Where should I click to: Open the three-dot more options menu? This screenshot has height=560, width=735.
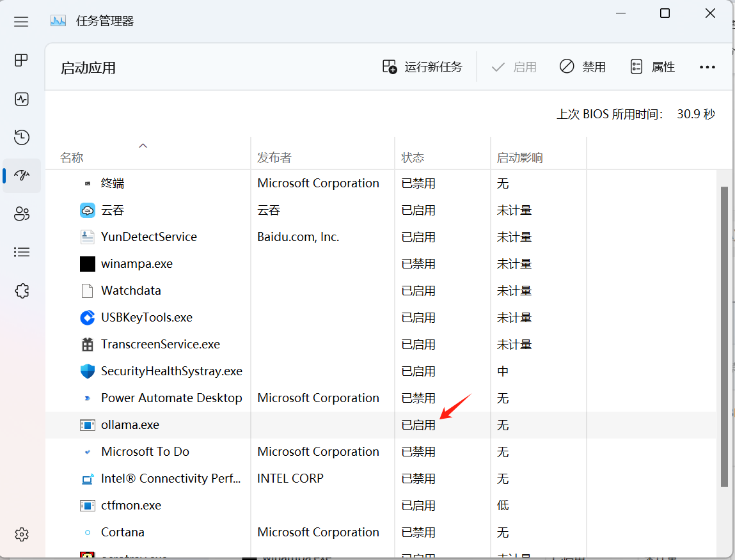pos(707,67)
